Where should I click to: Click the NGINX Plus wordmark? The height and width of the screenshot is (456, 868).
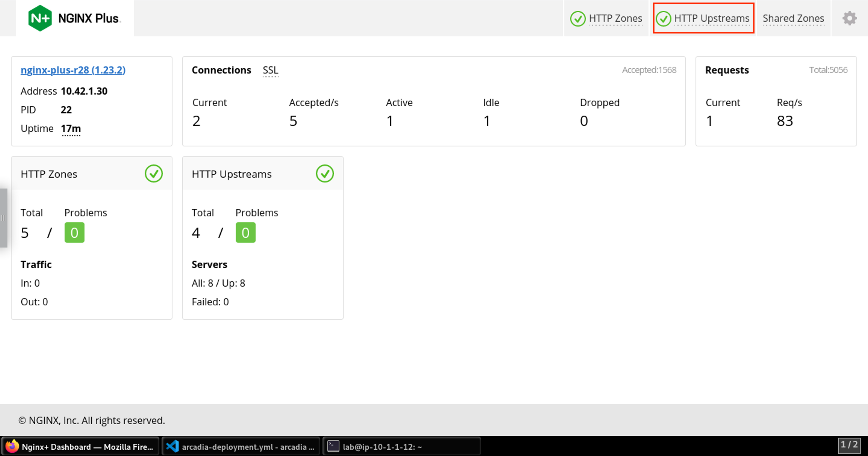click(89, 18)
